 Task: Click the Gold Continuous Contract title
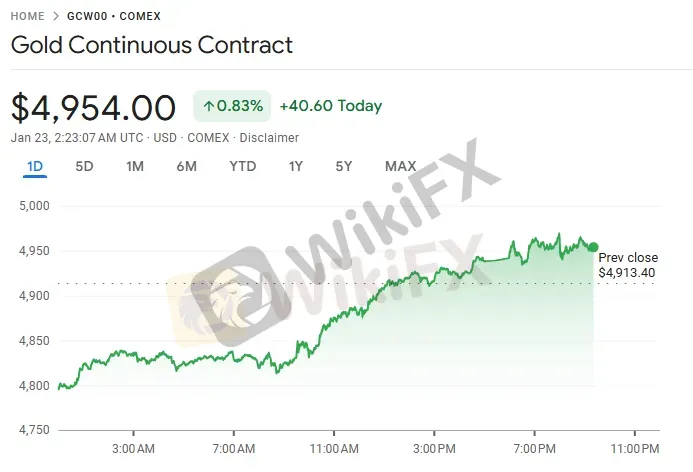pos(152,45)
